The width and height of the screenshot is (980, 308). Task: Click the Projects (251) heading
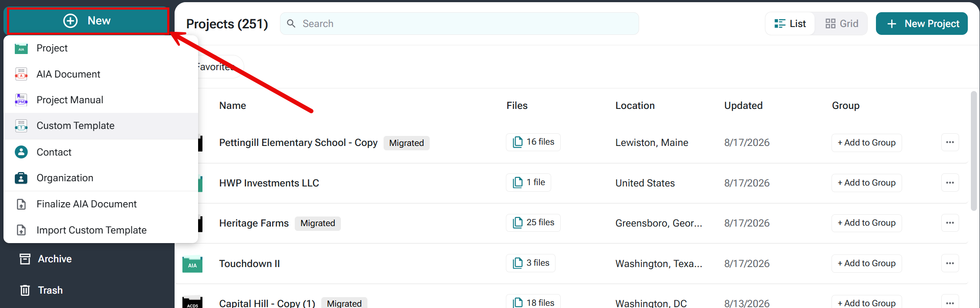(227, 24)
